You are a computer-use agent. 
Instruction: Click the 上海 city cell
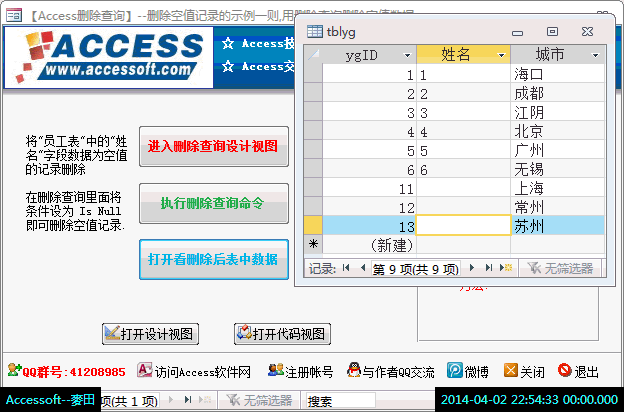[557, 187]
